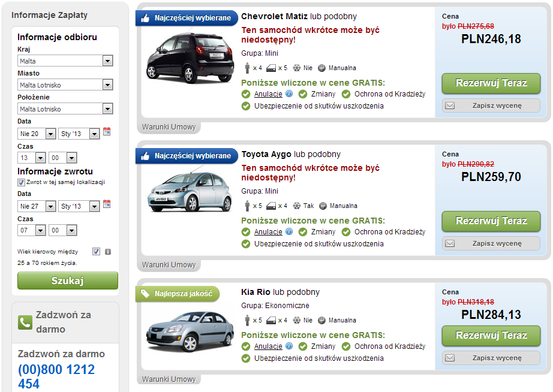The image size is (553, 392).
Task: Click Zapisz wycenę for Toyota Aygo
Action: 491,243
